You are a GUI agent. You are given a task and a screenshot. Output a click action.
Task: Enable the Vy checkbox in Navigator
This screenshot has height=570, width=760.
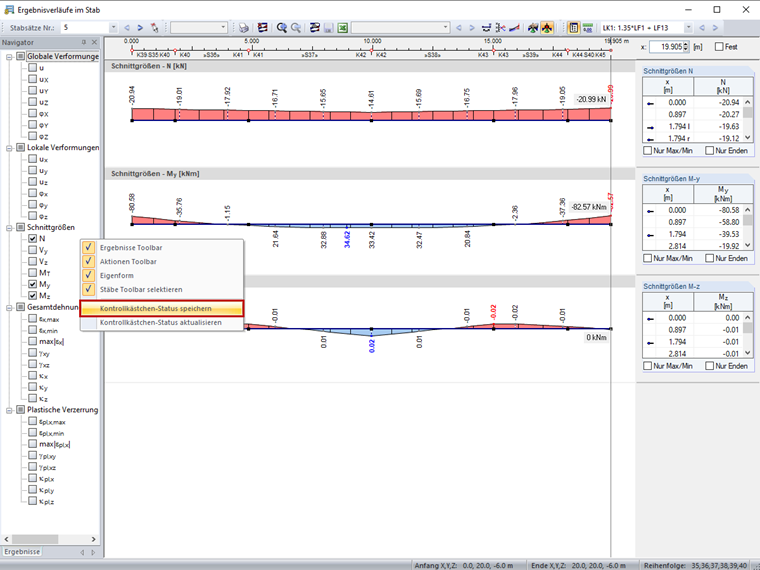pos(32,250)
